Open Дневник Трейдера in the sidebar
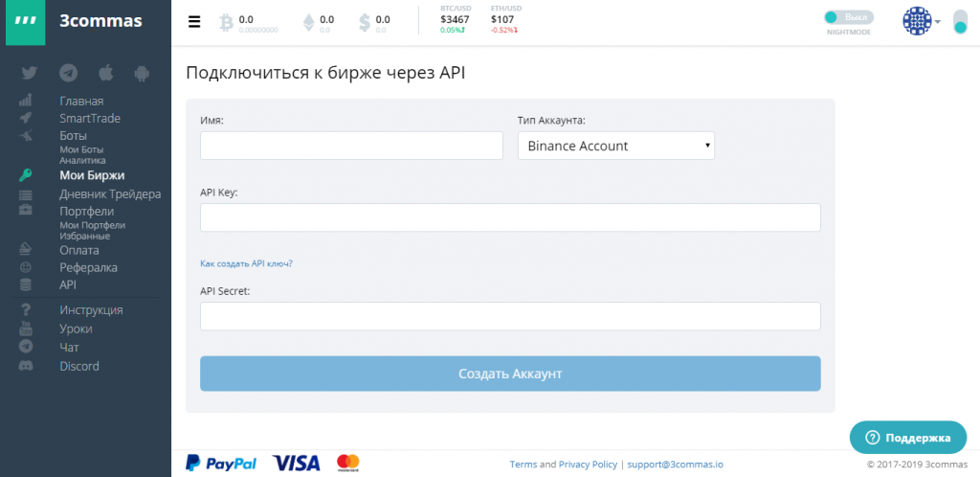 110,194
